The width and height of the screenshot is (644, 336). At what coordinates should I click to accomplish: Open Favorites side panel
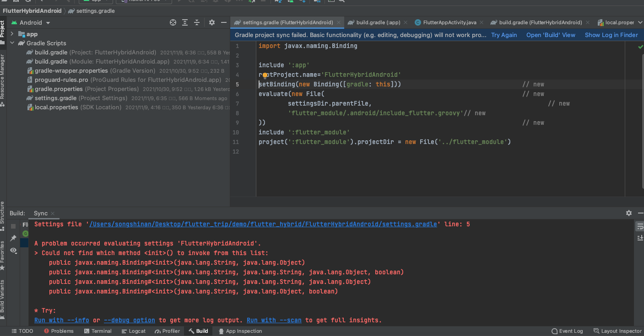pyautogui.click(x=3, y=255)
